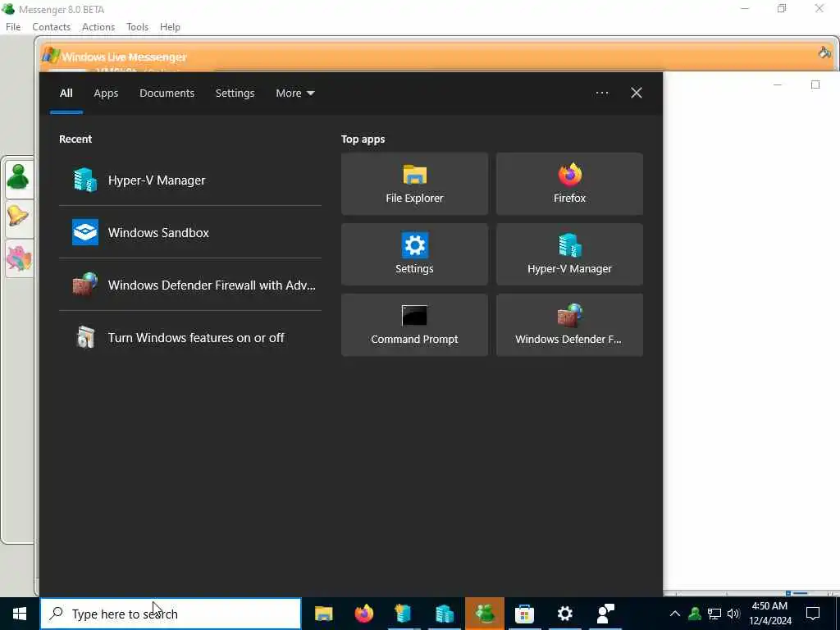Select the green contact icon in the Messenger sidebar
Viewport: 840px width, 630px height.
click(19, 178)
